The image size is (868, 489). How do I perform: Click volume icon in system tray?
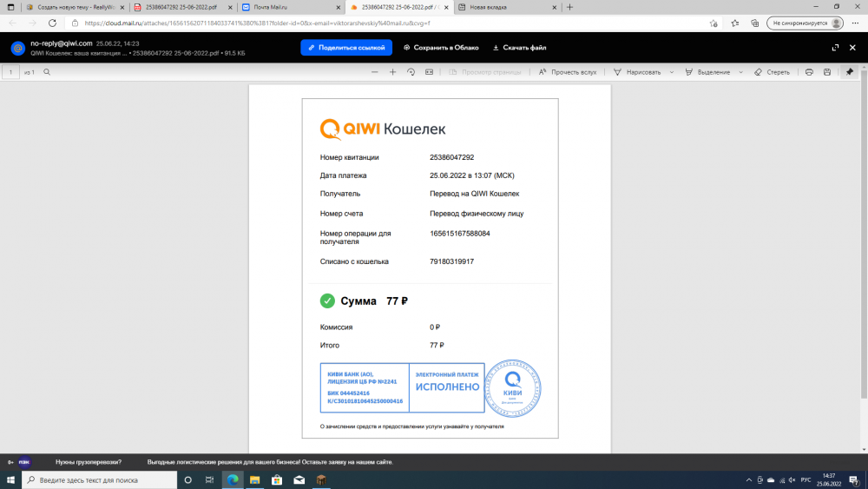tap(792, 480)
